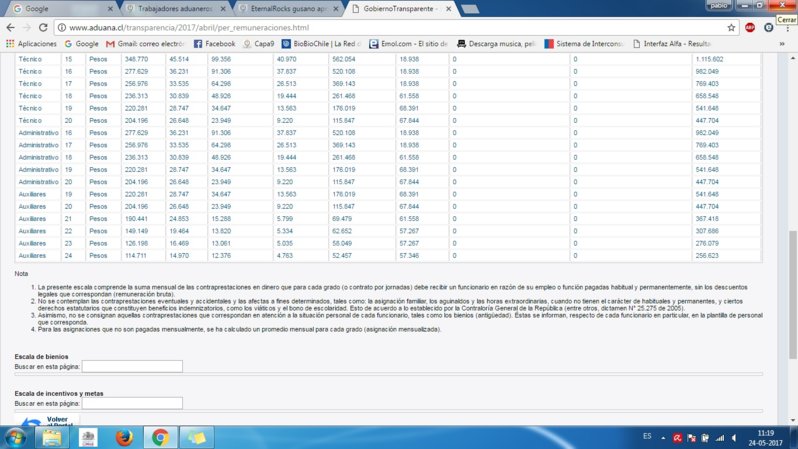Screen dimensions: 798x449
Task: Open Firefox from the taskbar
Action: (124, 438)
